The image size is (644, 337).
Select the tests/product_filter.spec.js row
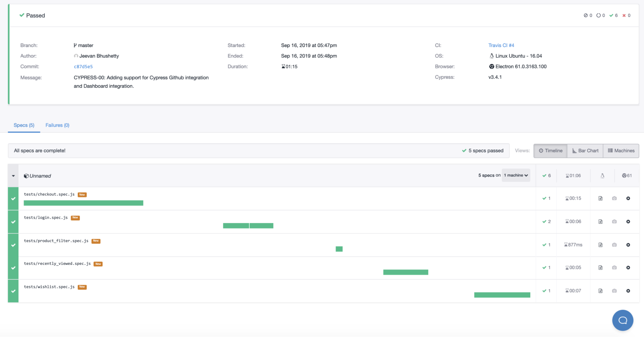click(x=56, y=241)
